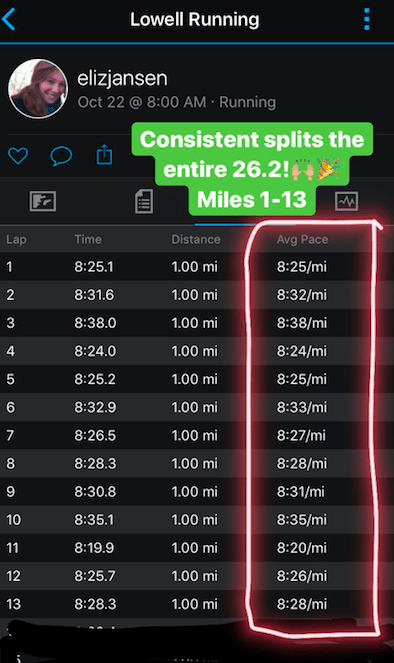The width and height of the screenshot is (394, 663).
Task: Open the stats list tab
Action: pyautogui.click(x=144, y=201)
